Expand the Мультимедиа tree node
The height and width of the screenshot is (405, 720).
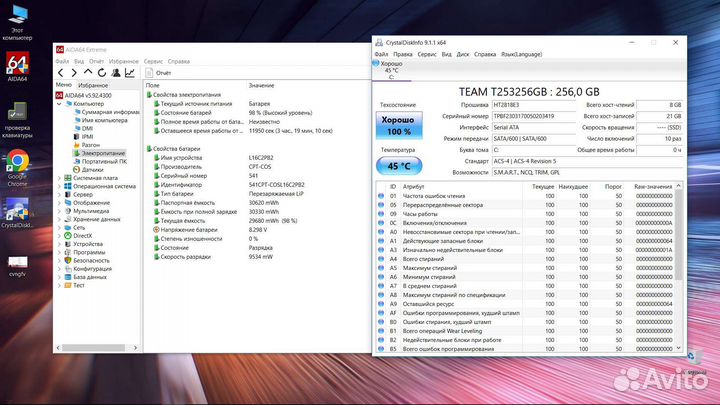click(59, 211)
